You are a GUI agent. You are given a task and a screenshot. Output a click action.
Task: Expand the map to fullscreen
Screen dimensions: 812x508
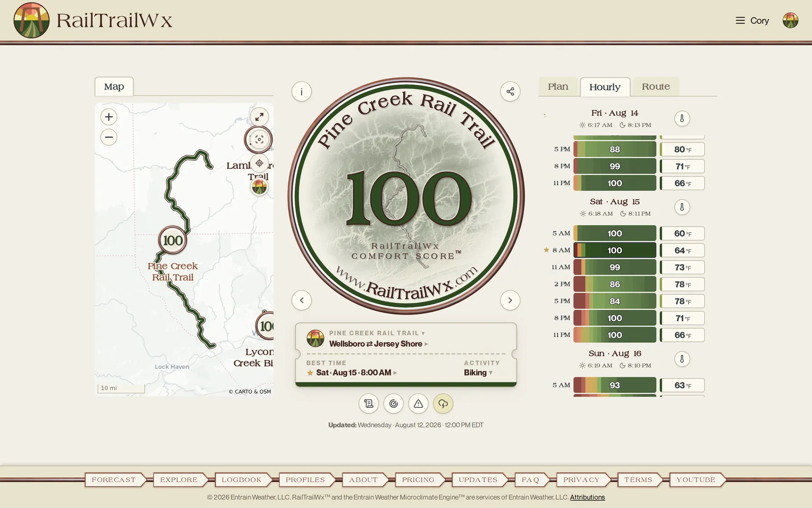point(259,117)
